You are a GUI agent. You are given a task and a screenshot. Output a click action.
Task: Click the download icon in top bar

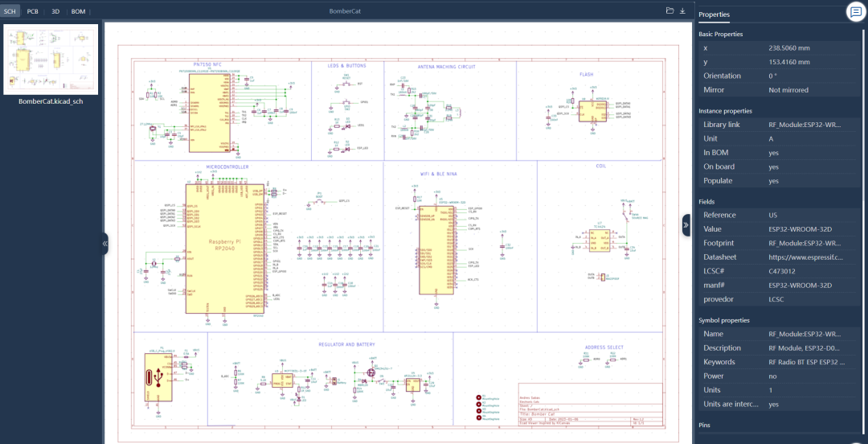pyautogui.click(x=682, y=10)
